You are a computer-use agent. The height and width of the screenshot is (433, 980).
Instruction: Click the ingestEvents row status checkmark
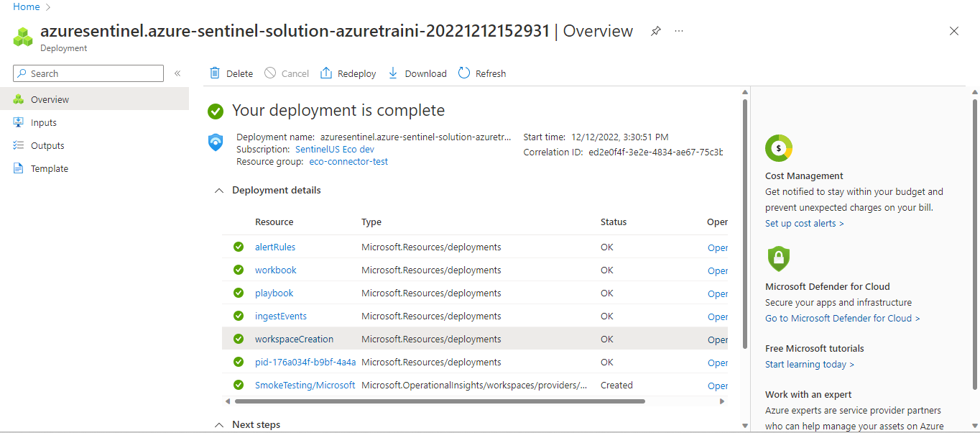[x=239, y=316]
